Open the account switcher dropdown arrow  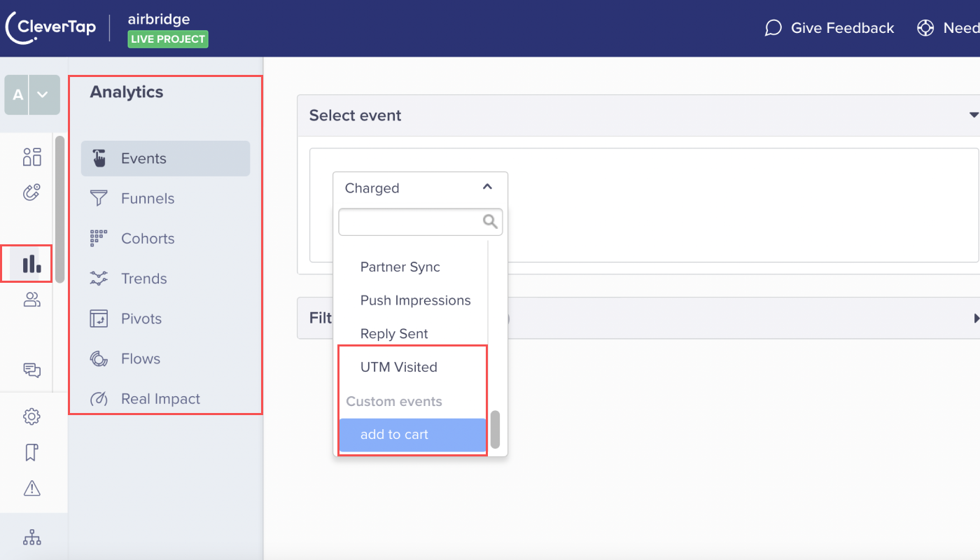[x=43, y=95]
